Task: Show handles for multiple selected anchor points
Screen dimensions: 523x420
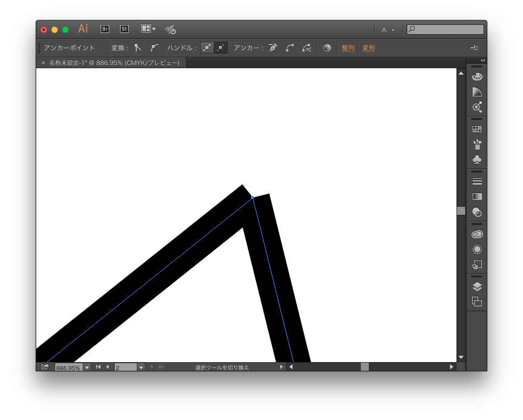Action: [207, 48]
